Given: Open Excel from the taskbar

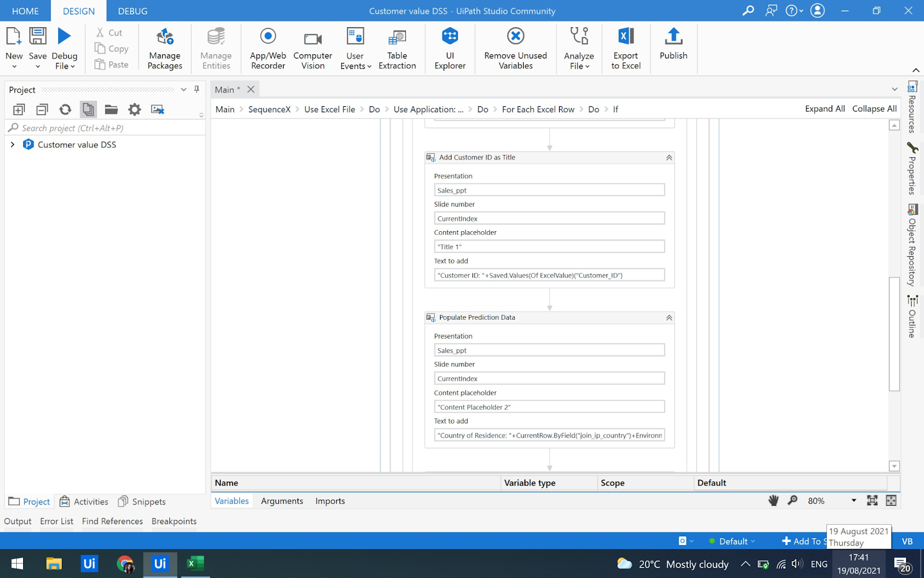Looking at the screenshot, I should 195,564.
